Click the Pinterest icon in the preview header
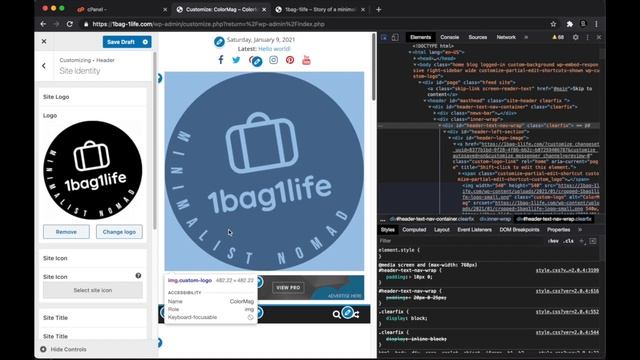Image resolution: width=640 pixels, height=360 pixels. pyautogui.click(x=290, y=60)
